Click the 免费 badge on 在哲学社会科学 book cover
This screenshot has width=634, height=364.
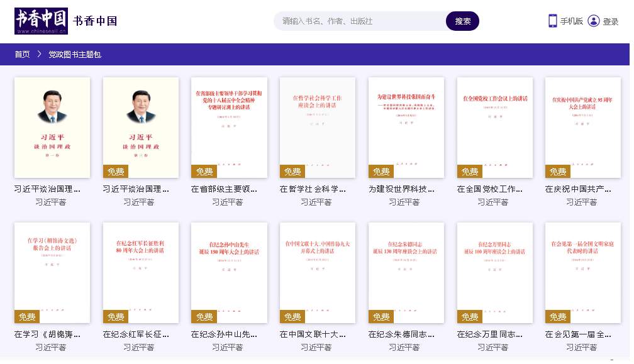point(292,172)
